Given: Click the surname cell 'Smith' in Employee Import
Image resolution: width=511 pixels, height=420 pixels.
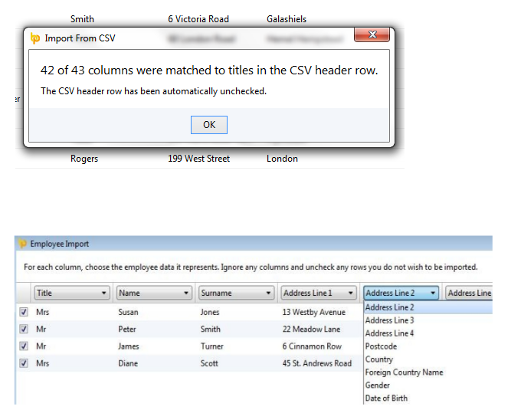Looking at the screenshot, I should [210, 329].
